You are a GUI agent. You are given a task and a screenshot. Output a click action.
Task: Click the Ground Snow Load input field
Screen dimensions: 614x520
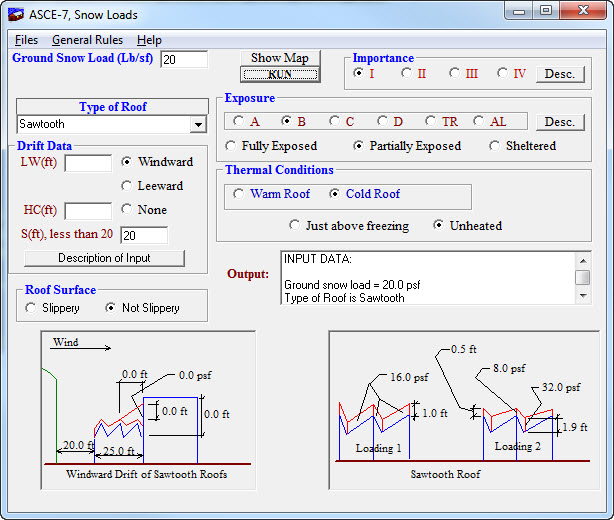pyautogui.click(x=184, y=60)
